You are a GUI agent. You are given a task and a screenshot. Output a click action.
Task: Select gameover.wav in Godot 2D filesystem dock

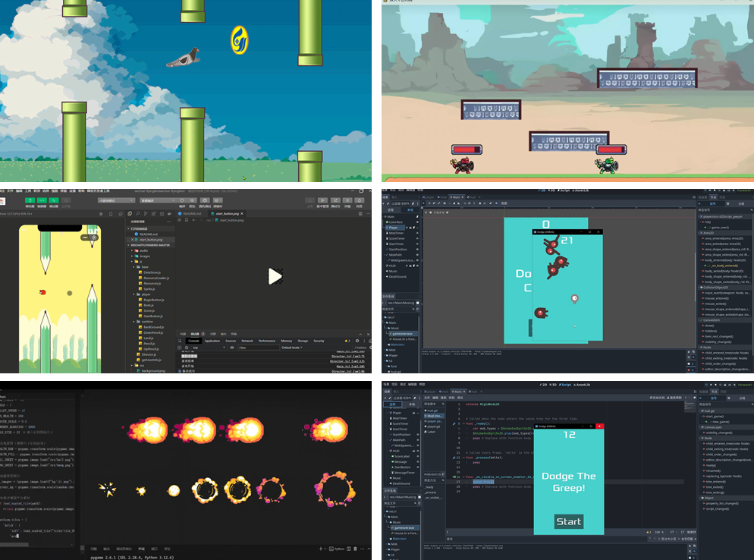402,333
